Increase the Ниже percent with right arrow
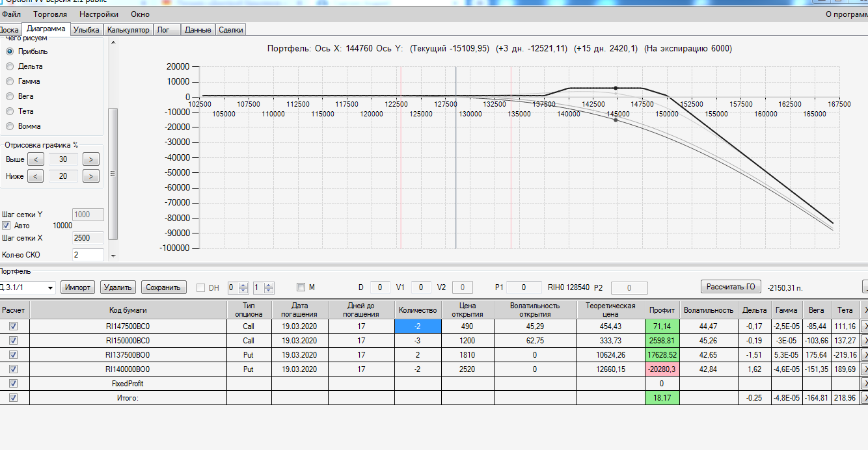This screenshot has height=450, width=868. pos(91,176)
